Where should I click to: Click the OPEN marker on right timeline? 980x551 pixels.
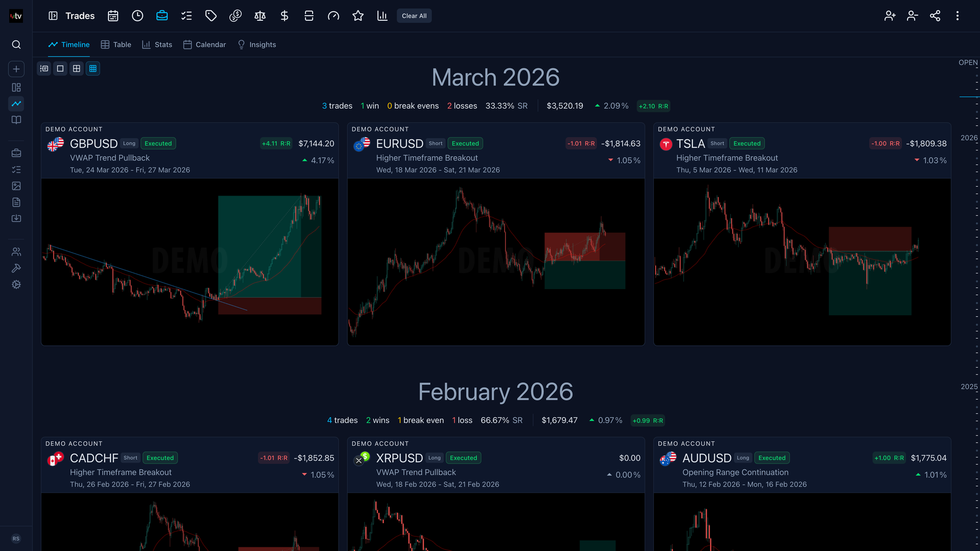968,63
